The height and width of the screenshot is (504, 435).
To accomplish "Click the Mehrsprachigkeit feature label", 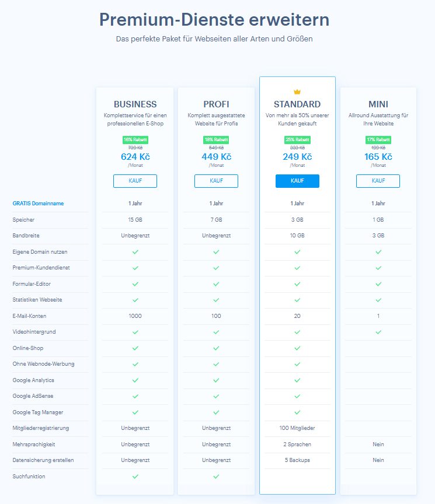I will 34,444.
